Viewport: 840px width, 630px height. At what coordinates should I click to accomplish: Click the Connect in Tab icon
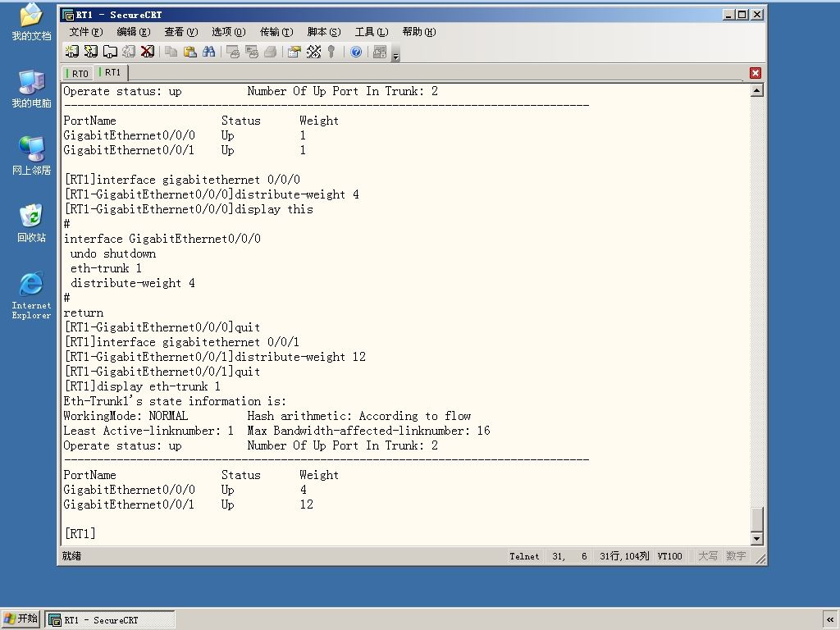tap(110, 52)
